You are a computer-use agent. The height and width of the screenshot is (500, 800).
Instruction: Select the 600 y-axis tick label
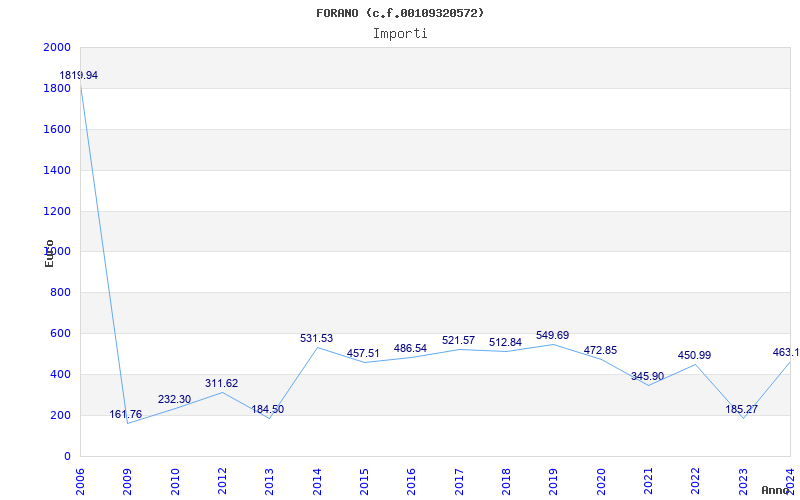[x=61, y=333]
